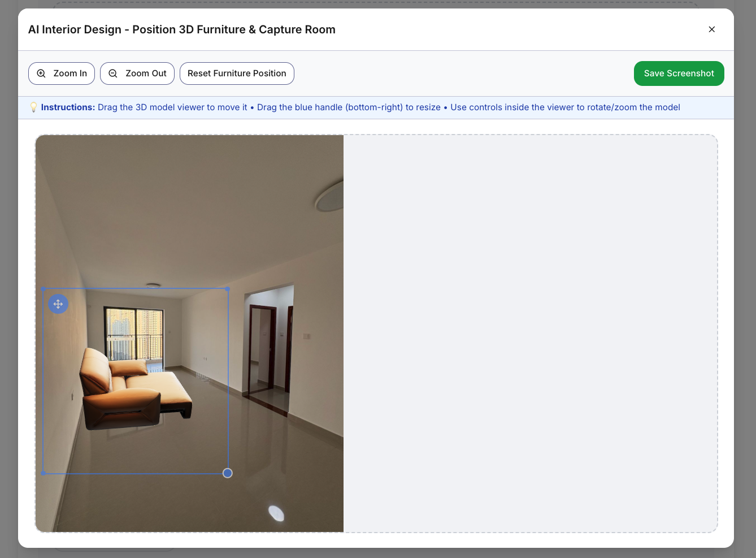This screenshot has height=558, width=756.
Task: Select the blue circular resize handle
Action: click(228, 473)
